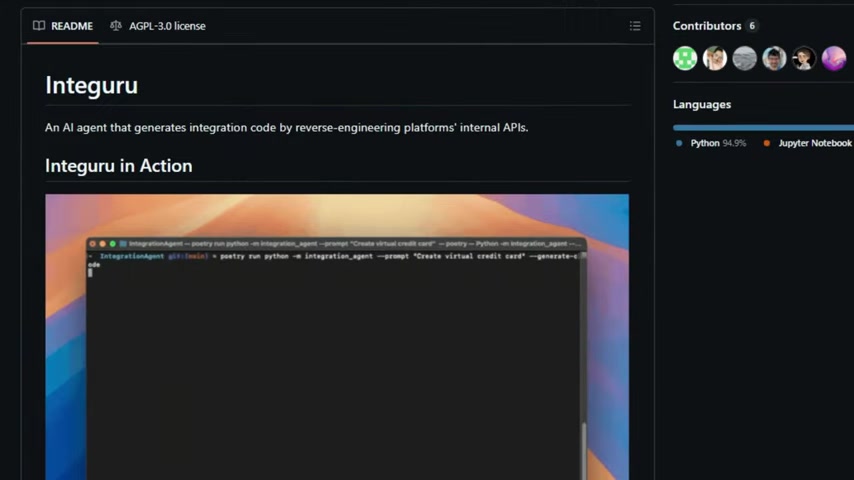
Task: Open the gray landscape contributor avatar
Action: tap(745, 58)
